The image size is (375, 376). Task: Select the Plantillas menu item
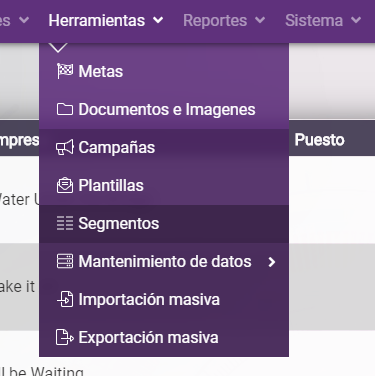click(x=164, y=186)
